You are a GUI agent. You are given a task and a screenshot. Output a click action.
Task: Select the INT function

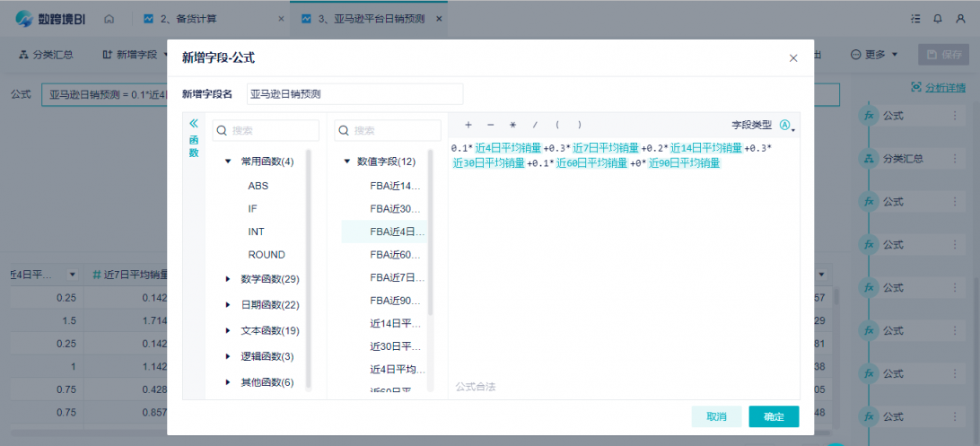click(x=257, y=232)
